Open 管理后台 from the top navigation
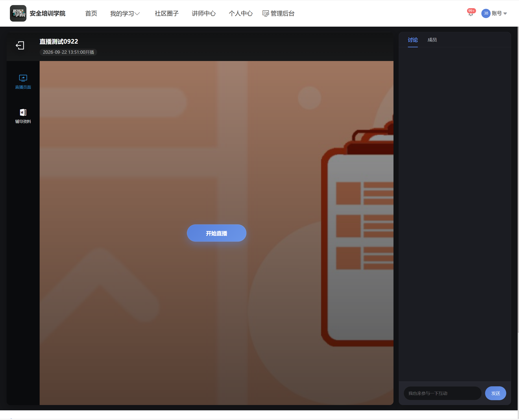Image resolution: width=519 pixels, height=420 pixels. click(278, 14)
